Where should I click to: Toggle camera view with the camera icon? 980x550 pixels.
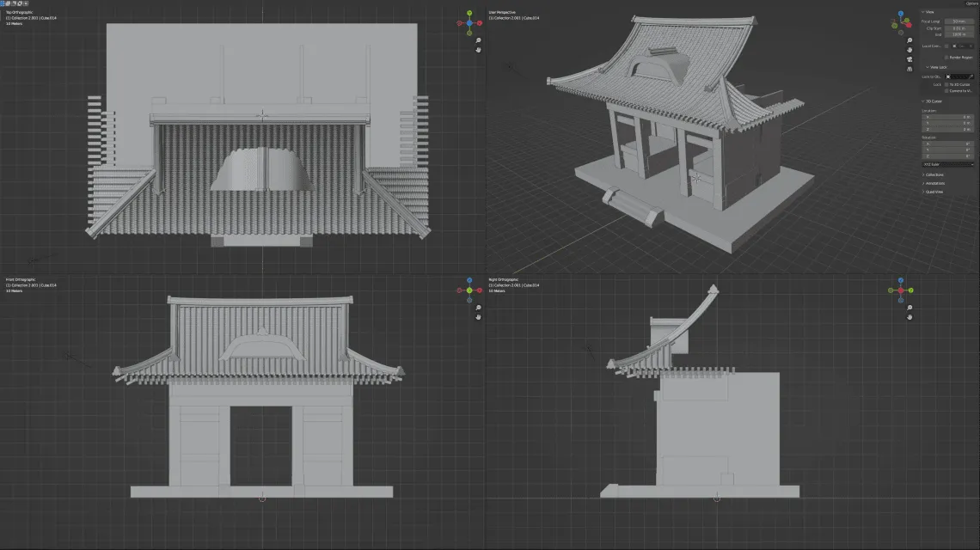point(909,58)
